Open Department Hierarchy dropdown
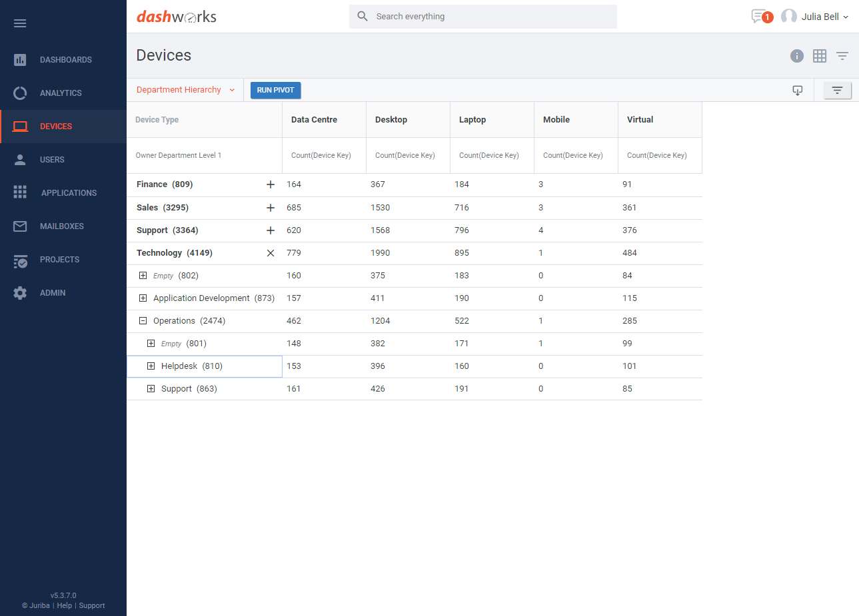This screenshot has height=616, width=859. pos(185,90)
